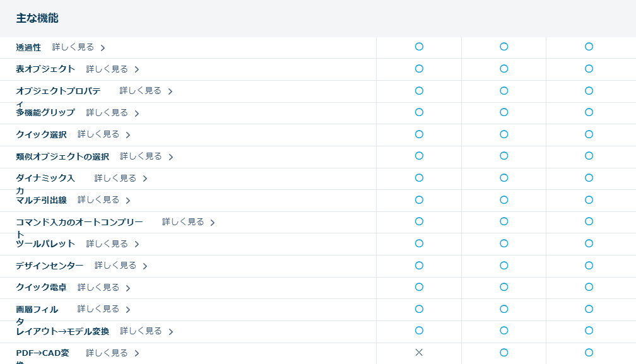This screenshot has height=364, width=636.
Task: Click the first-column circle for デザインセンター
Action: coord(419,266)
